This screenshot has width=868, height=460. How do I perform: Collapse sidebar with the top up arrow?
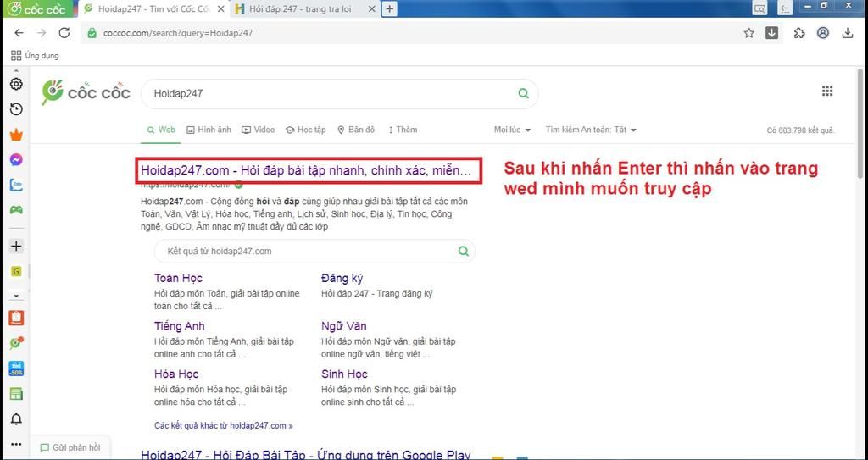click(16, 71)
